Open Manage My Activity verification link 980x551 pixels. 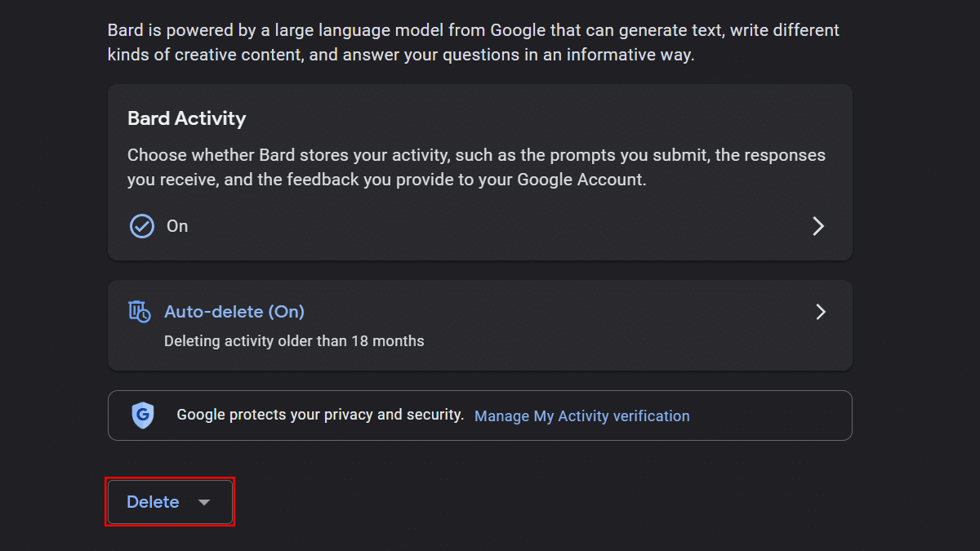tap(581, 416)
